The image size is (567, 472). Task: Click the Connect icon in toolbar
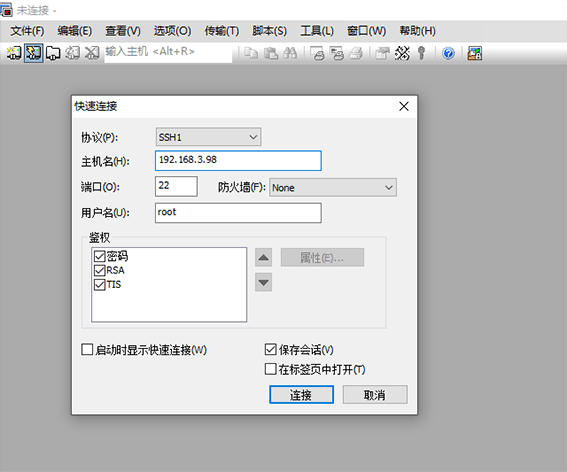(x=14, y=53)
